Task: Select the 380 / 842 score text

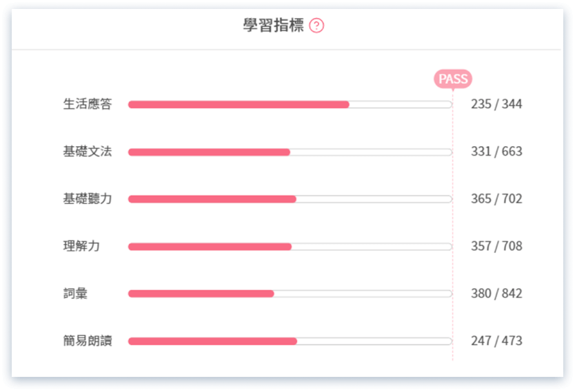Action: (496, 293)
